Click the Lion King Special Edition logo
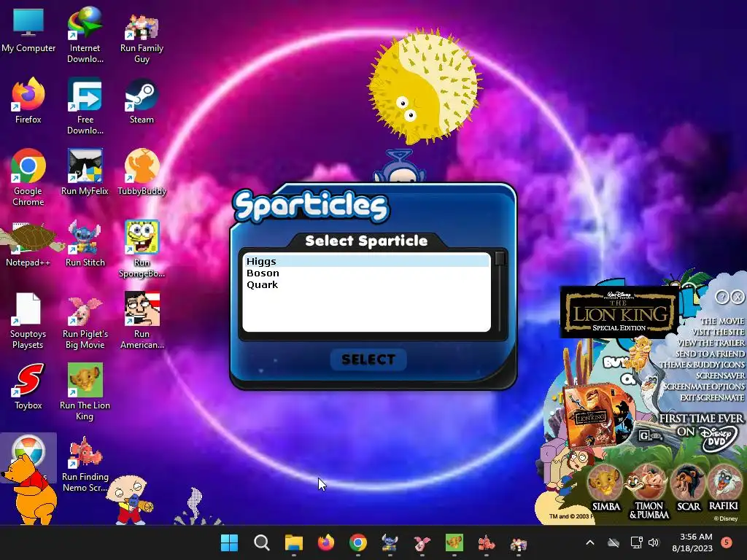The image size is (747, 560). point(619,312)
